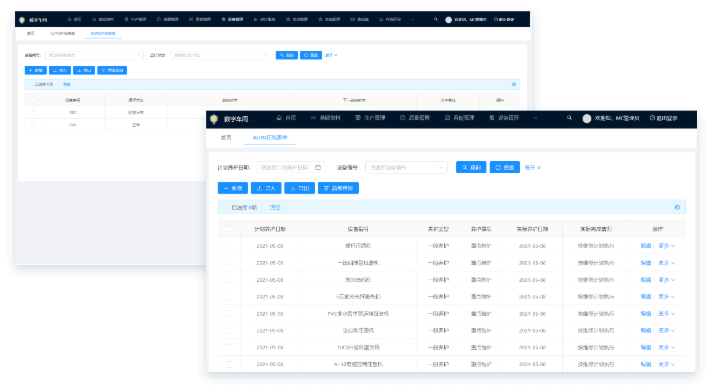Viewport: 712px width, 391px height.
Task: Expand the filters with the 展开 chevron link in front window
Action: click(533, 168)
